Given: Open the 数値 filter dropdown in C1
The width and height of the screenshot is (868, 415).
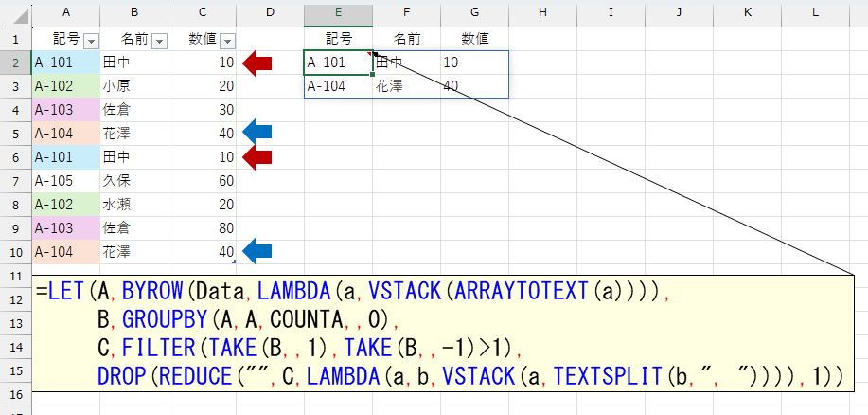Looking at the screenshot, I should tap(227, 41).
